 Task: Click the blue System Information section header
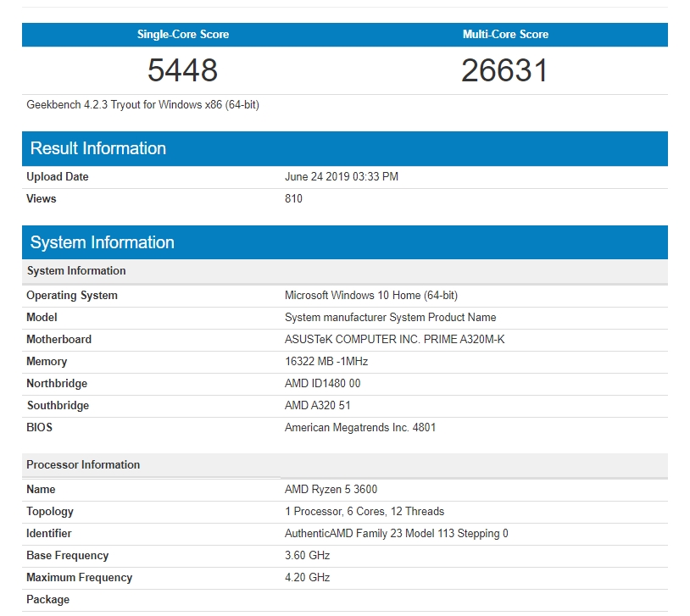[x=103, y=242]
